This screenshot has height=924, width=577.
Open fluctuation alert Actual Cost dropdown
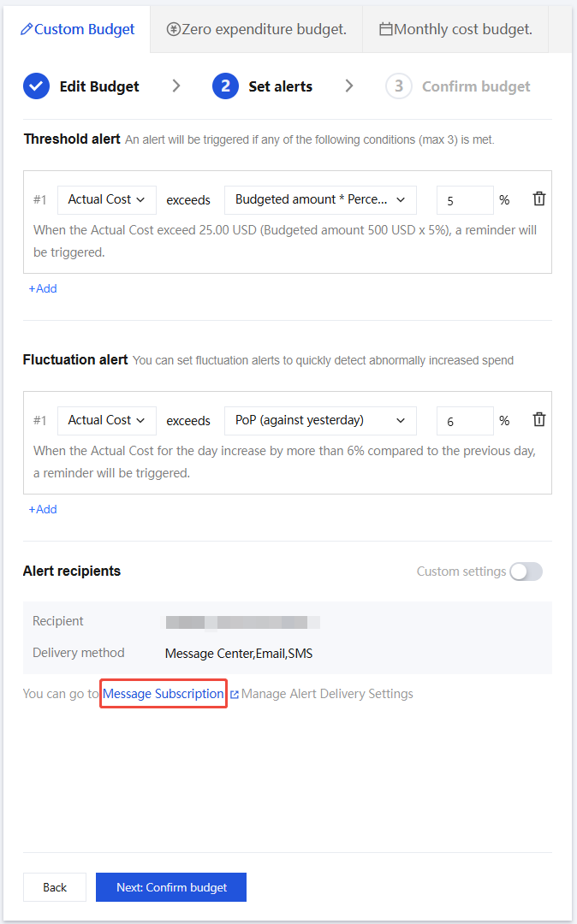coord(107,420)
